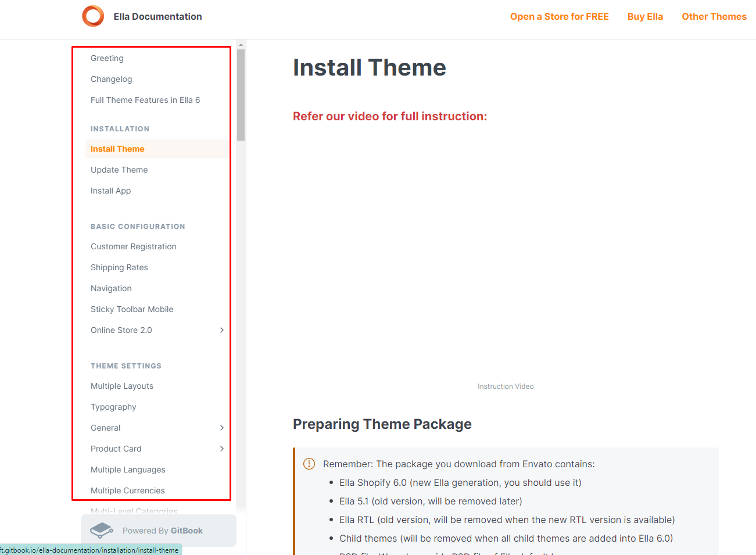Click the Open a Store for FREE link

pyautogui.click(x=560, y=16)
